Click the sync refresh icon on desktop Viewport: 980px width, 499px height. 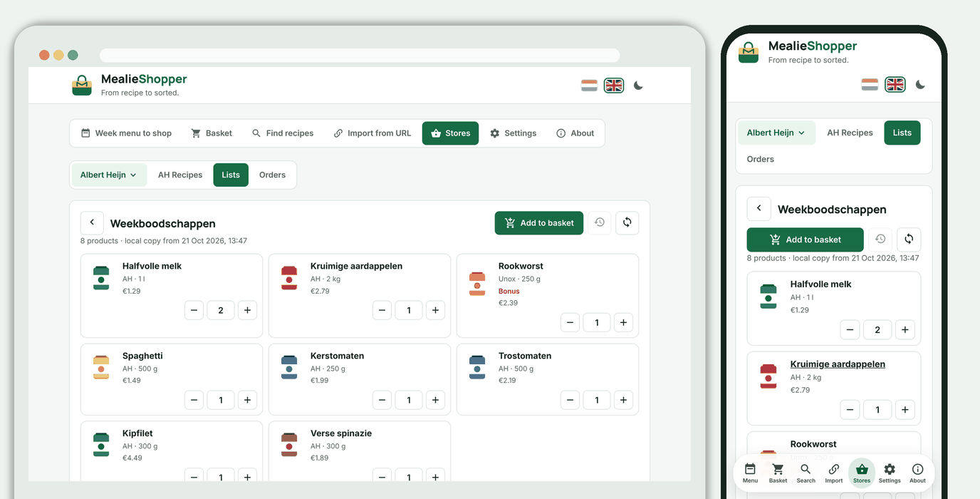click(x=627, y=222)
